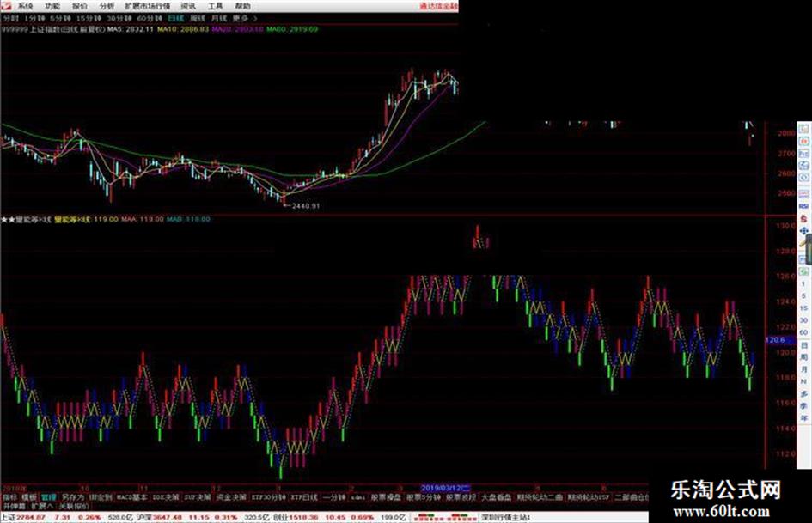
Task: Switch to 分时 intraday period
Action: (10, 19)
